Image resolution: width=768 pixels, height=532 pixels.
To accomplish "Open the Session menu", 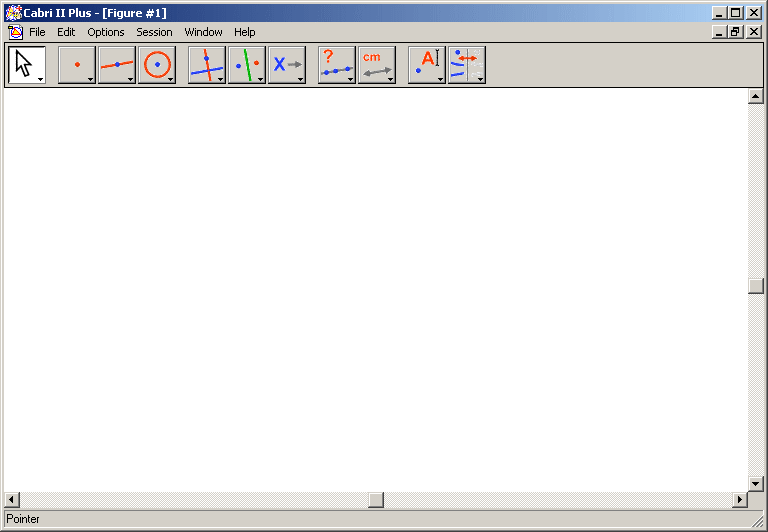I will (x=154, y=32).
